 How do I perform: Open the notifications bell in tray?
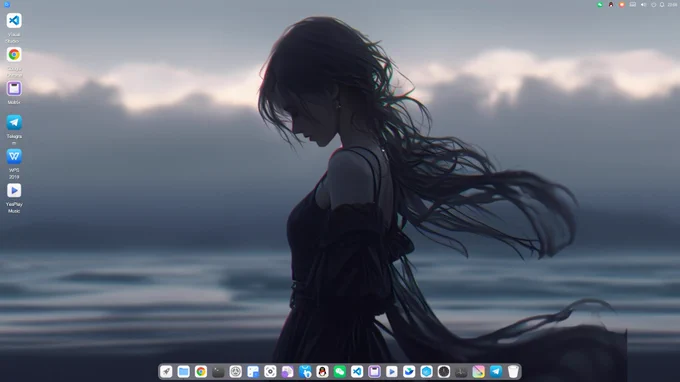[662, 5]
